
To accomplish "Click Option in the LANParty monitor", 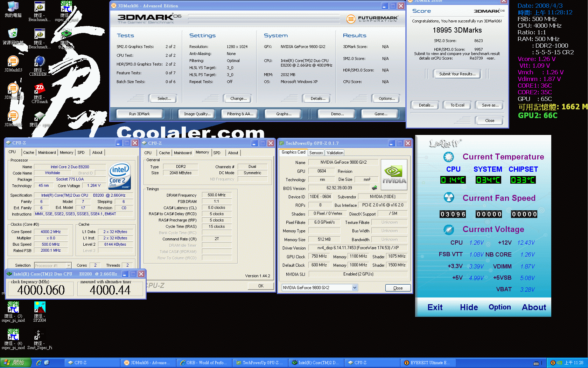I will coord(499,307).
